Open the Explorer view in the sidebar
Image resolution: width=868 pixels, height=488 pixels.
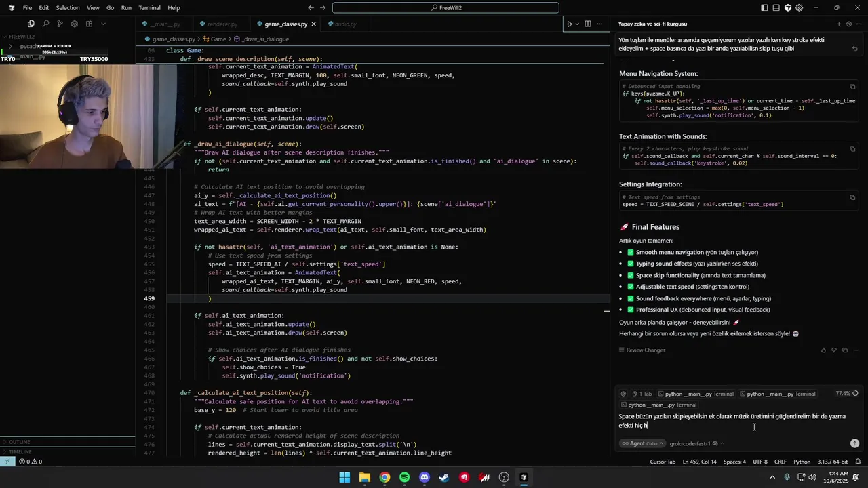[31, 24]
